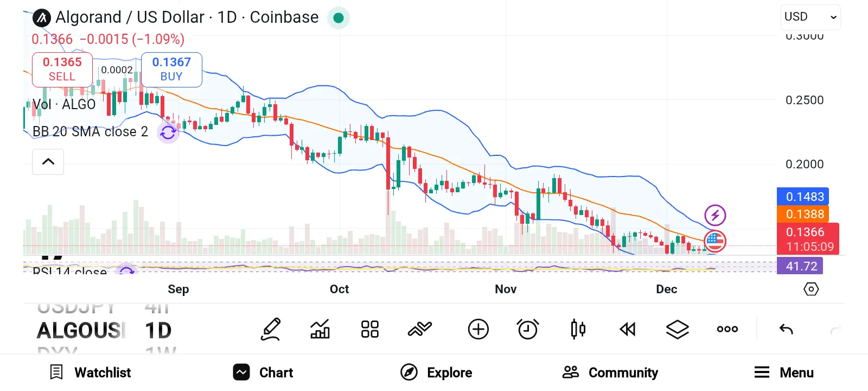Open the layout grid templates icon
Screen dimensions: 868x391
click(370, 329)
